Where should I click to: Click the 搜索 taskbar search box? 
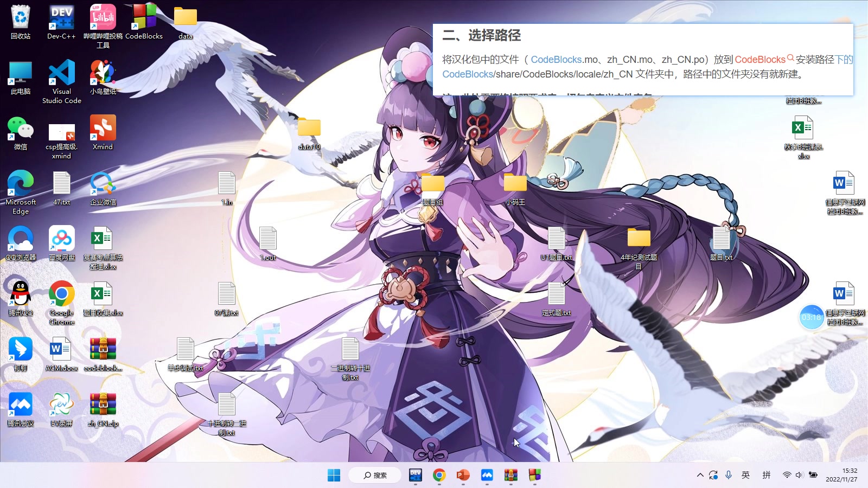pyautogui.click(x=375, y=476)
